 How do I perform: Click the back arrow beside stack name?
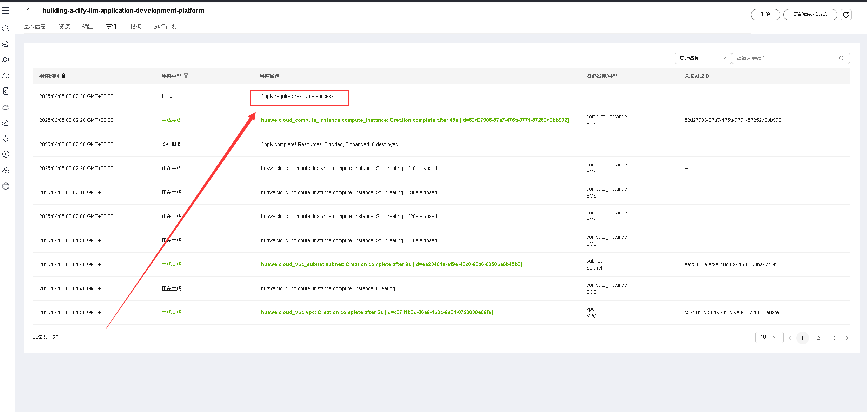click(28, 11)
